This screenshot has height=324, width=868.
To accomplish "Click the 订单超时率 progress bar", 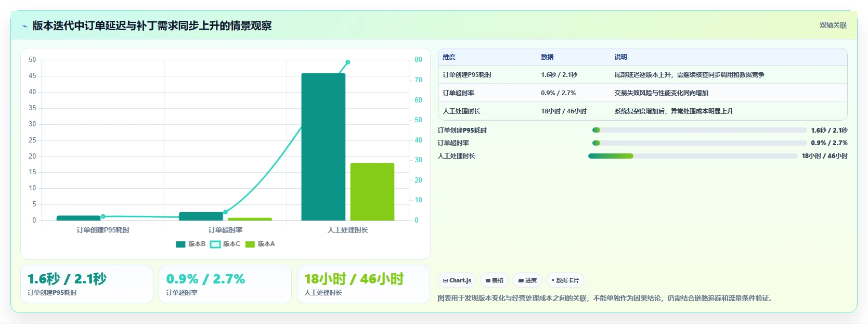I will [x=699, y=143].
